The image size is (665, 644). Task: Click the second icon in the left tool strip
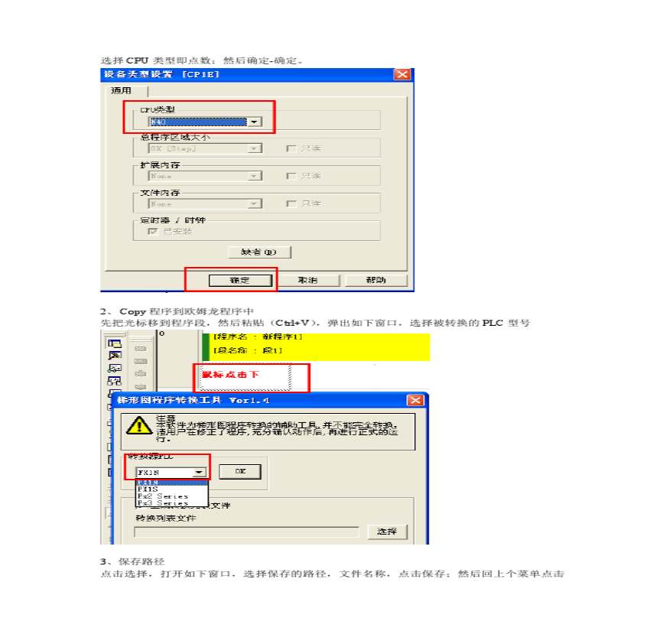point(115,356)
